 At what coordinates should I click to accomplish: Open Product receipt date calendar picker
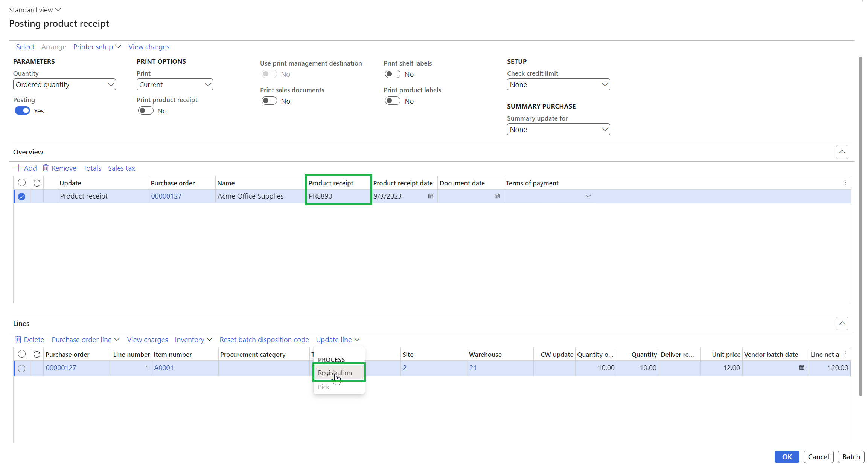tap(431, 196)
